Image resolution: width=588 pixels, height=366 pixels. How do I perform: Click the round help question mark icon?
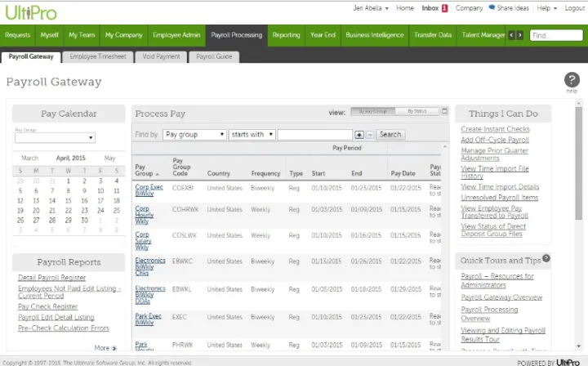pos(572,79)
